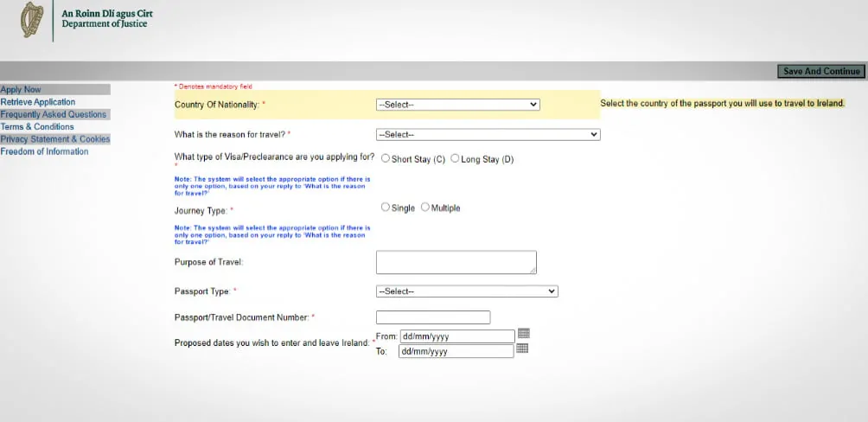Go to Retrieve Application

[38, 102]
